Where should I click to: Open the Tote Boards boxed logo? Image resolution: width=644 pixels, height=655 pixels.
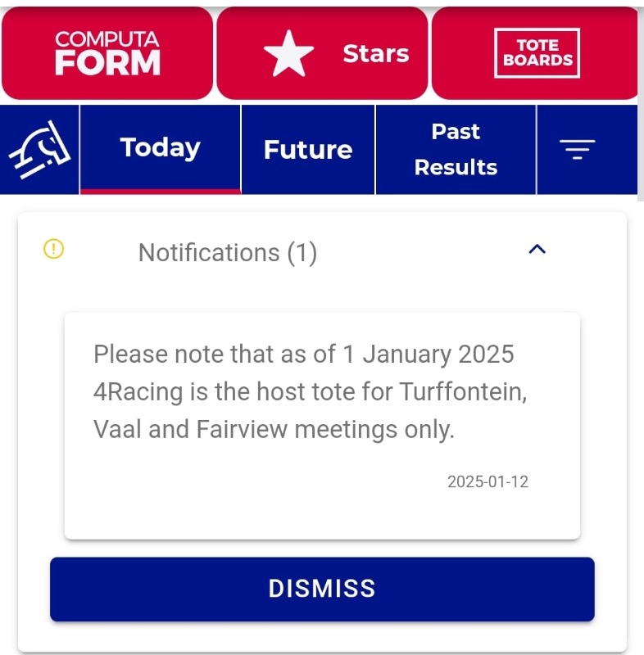click(537, 53)
